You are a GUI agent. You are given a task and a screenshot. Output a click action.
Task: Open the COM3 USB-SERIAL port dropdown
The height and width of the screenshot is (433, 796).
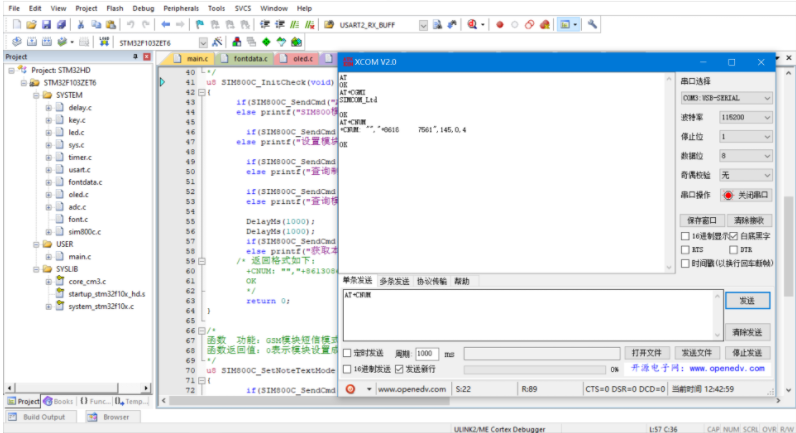(726, 98)
